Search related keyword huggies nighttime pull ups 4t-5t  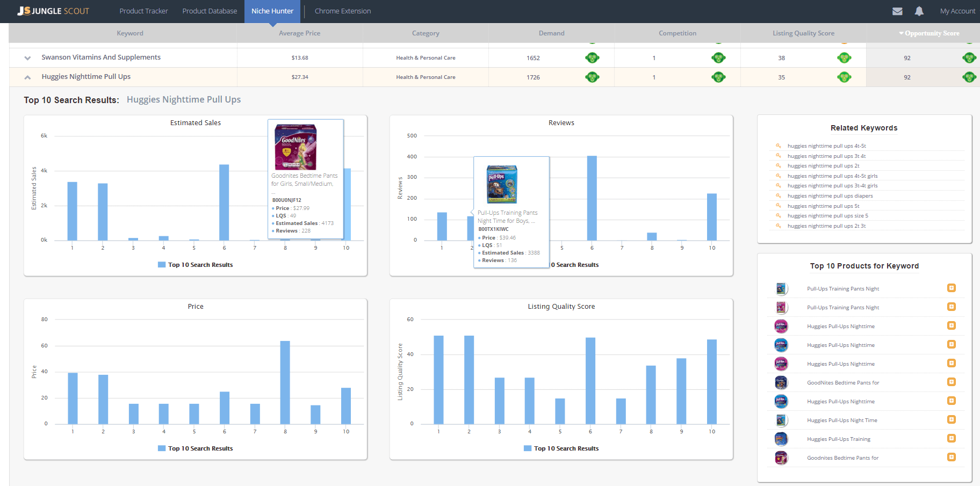[x=826, y=146]
